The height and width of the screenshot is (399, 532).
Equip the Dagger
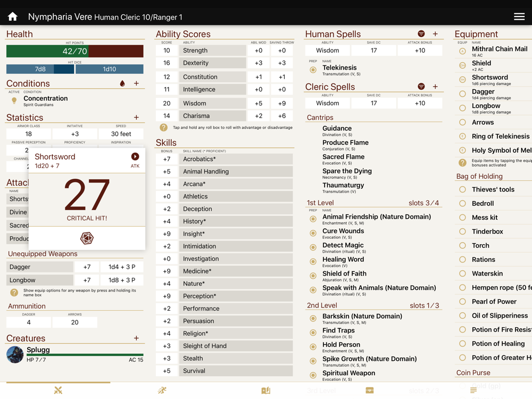462,94
